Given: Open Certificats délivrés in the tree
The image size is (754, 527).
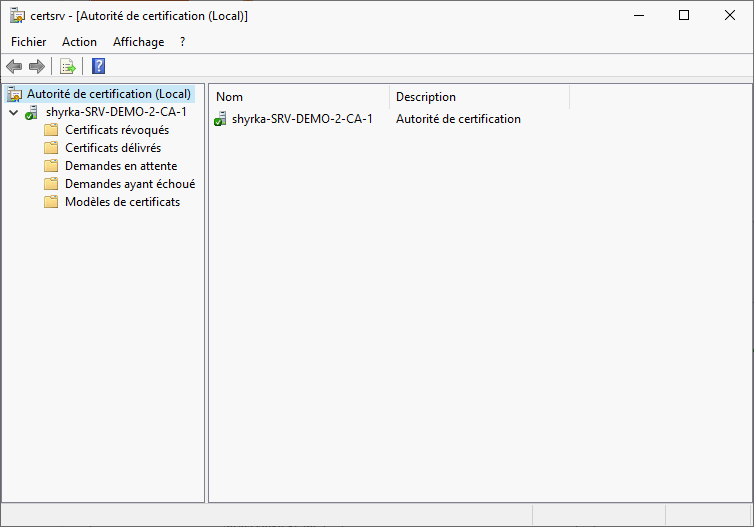Looking at the screenshot, I should (112, 148).
